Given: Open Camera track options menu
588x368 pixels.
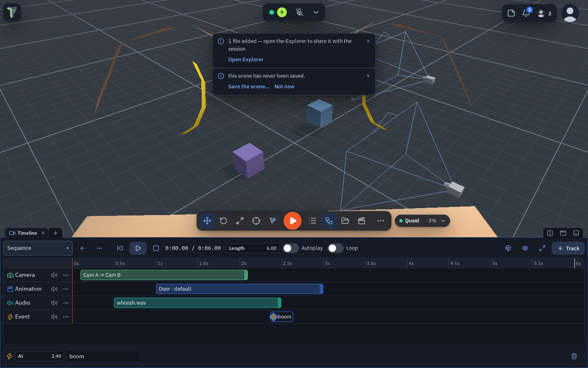Looking at the screenshot, I should pos(66,275).
